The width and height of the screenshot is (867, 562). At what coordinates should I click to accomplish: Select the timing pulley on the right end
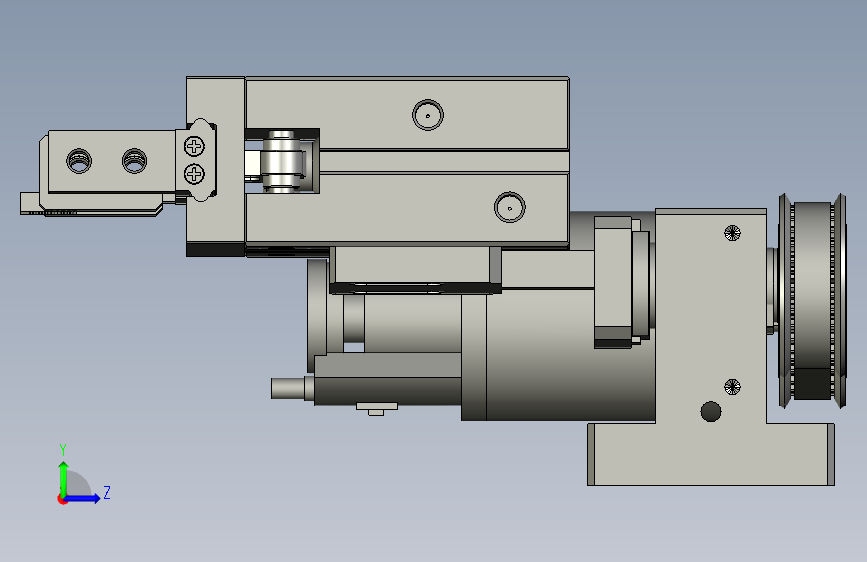pos(812,301)
